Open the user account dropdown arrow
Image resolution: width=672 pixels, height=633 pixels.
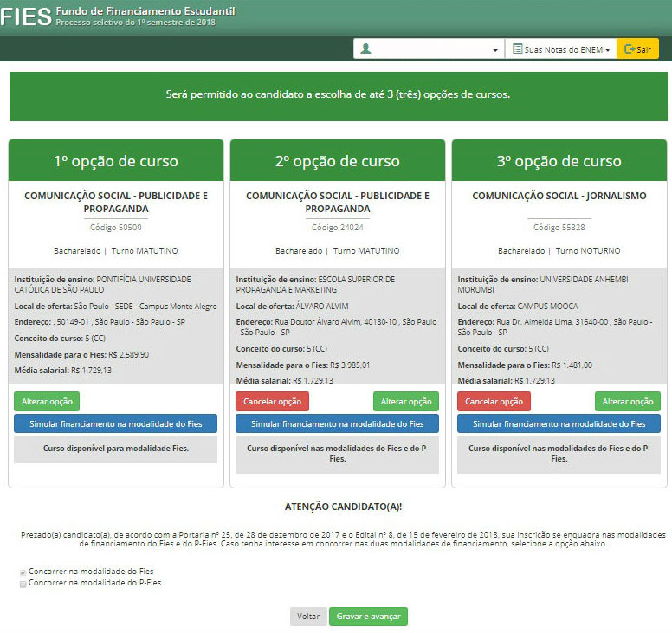[x=495, y=50]
